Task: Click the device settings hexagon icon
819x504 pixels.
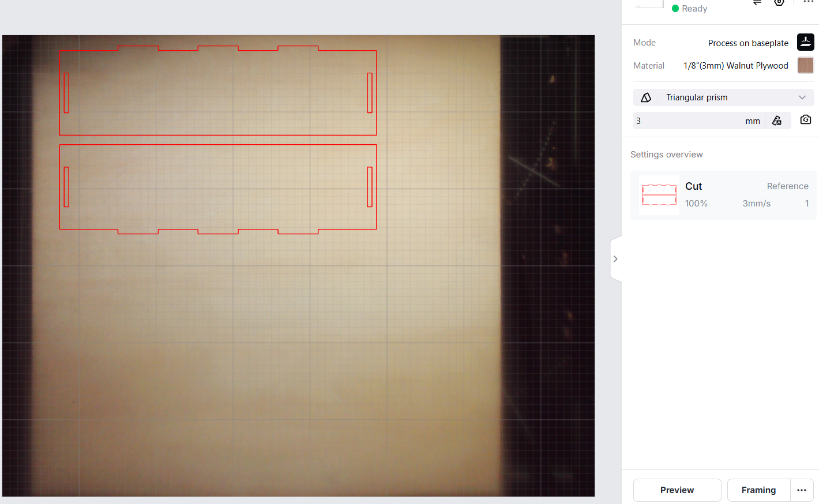Action: [x=779, y=2]
